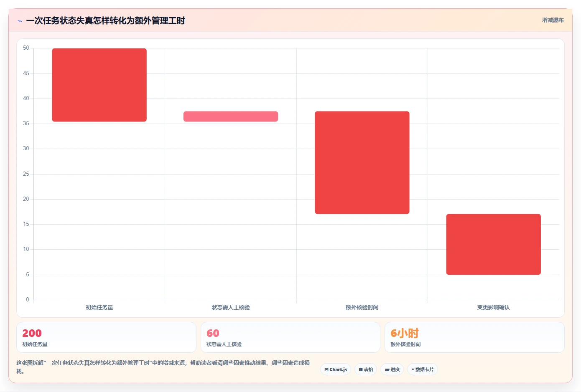The image size is (581, 392).
Task: Click the lightning icon beside the chart title
Action: click(x=20, y=21)
